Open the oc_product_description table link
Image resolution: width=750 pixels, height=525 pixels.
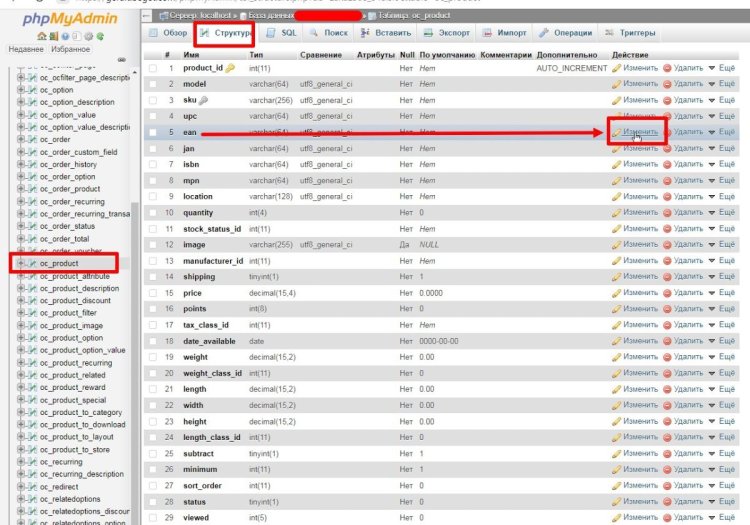tap(84, 288)
